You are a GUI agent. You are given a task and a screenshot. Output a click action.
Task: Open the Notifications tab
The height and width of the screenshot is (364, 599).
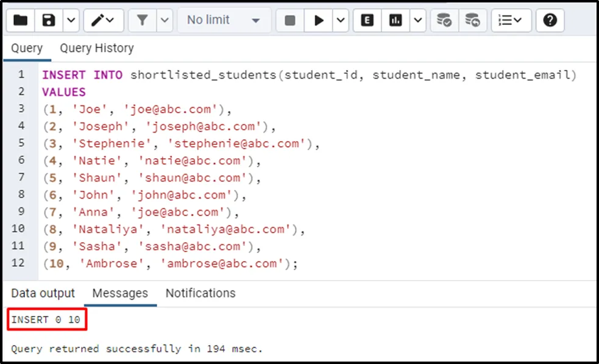pos(200,293)
